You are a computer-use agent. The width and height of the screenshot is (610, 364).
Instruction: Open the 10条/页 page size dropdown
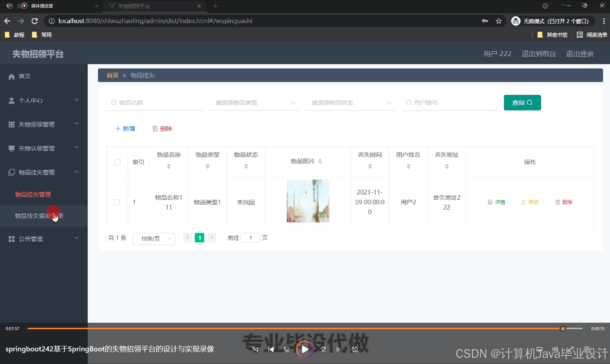tap(154, 238)
